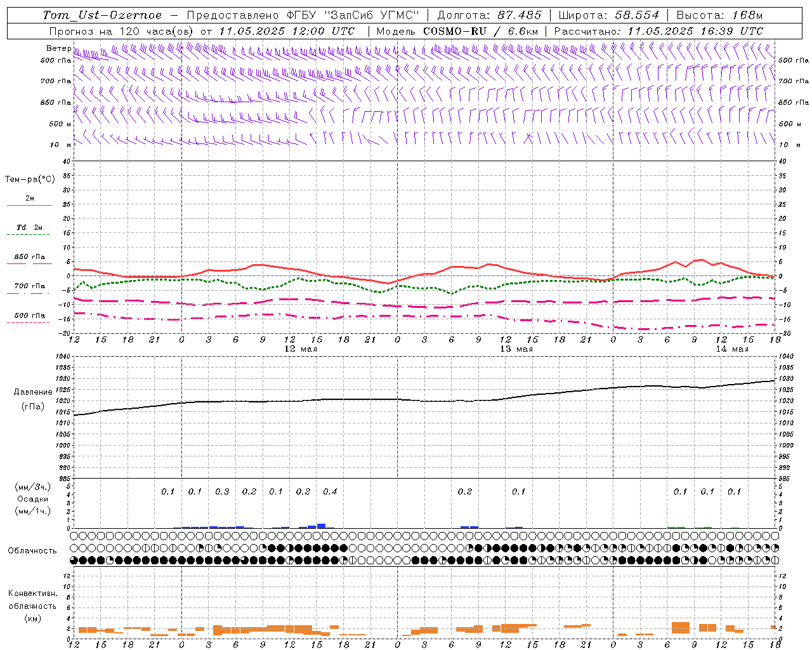Click the left convective axis value 12
This screenshot has height=650, width=812.
(x=67, y=576)
